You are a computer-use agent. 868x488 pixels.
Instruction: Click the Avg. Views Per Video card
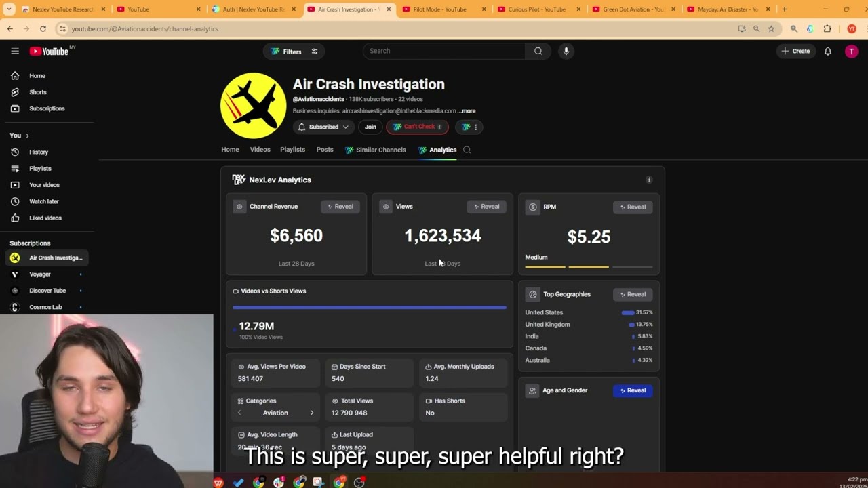[275, 373]
